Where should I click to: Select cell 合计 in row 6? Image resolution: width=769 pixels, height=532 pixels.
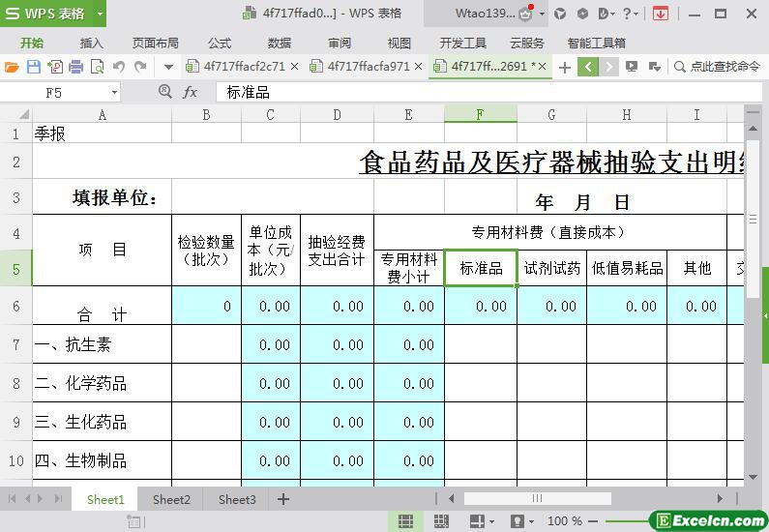103,307
